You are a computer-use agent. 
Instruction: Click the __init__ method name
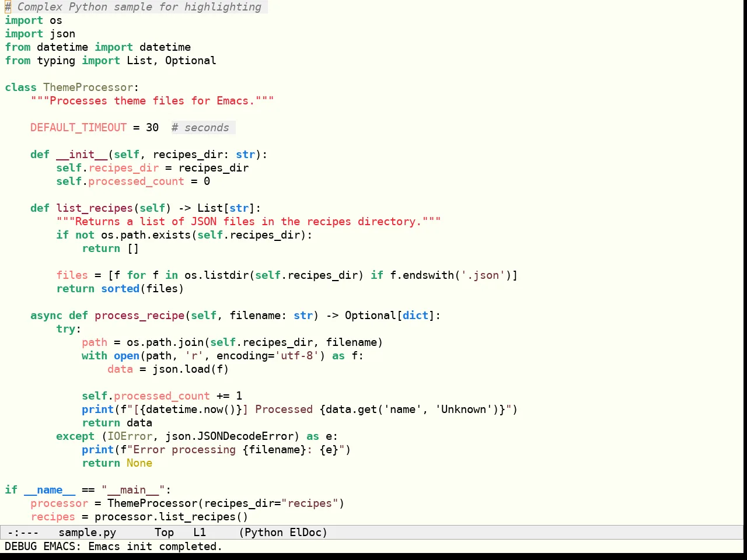(x=82, y=155)
